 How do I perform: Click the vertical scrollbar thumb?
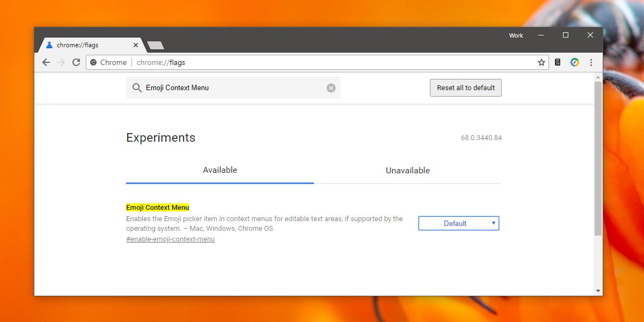coord(598,159)
